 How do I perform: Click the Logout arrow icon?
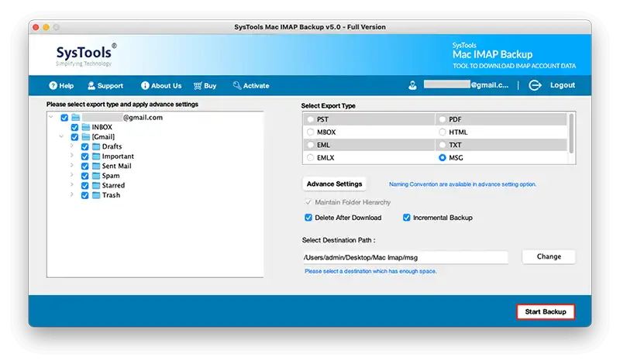pos(535,85)
